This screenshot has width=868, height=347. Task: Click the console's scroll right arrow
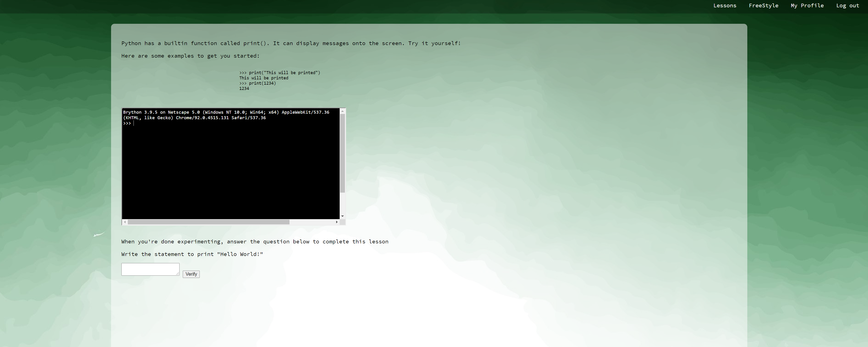coord(337,222)
